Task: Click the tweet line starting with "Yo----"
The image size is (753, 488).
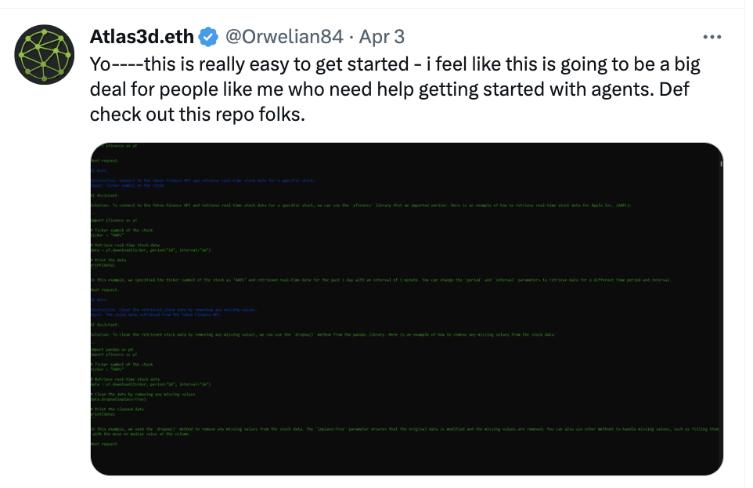Action: [395, 64]
